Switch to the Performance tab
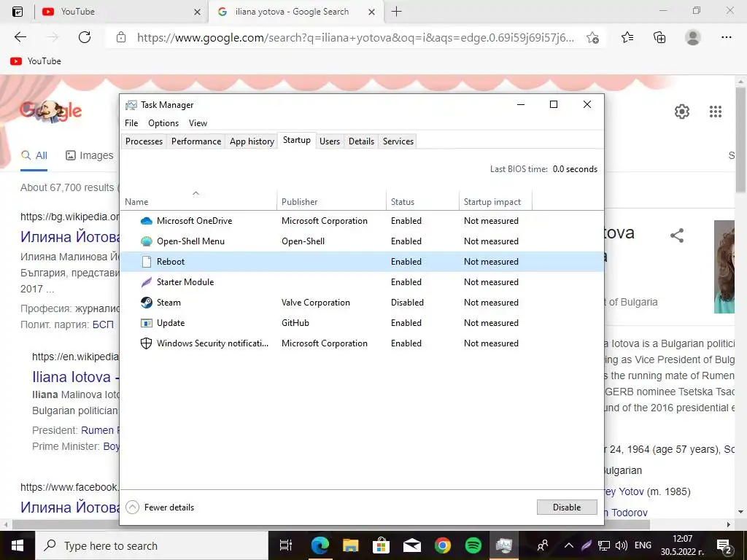This screenshot has height=560, width=747. coord(196,141)
